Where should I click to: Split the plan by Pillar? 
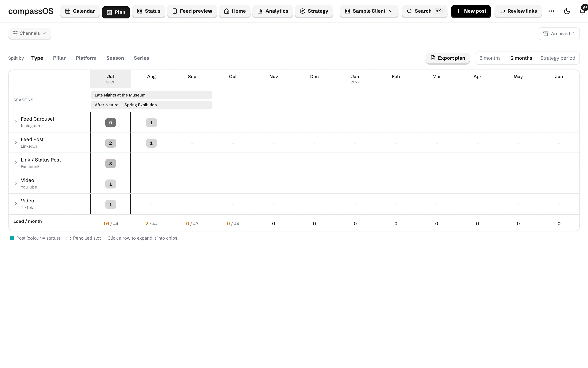pos(59,58)
